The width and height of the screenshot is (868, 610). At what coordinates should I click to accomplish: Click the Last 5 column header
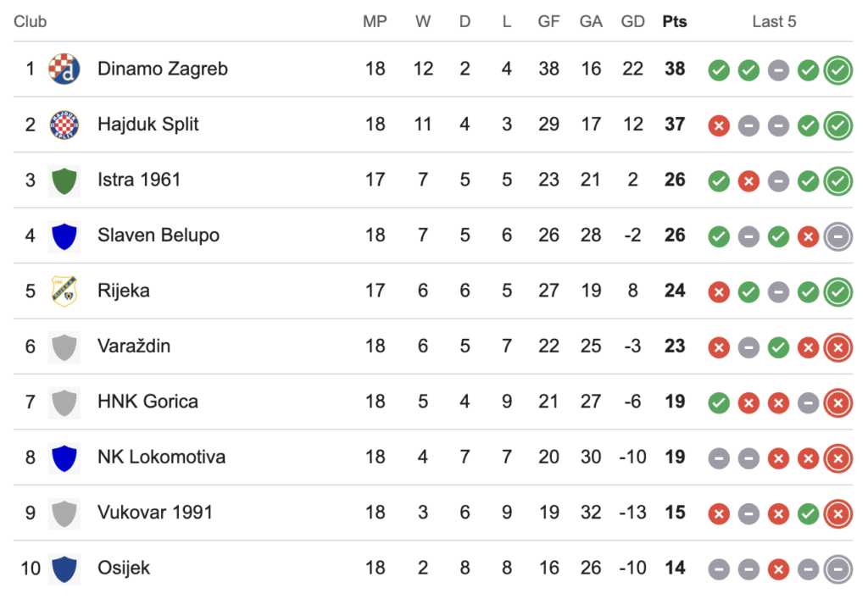[x=774, y=21]
